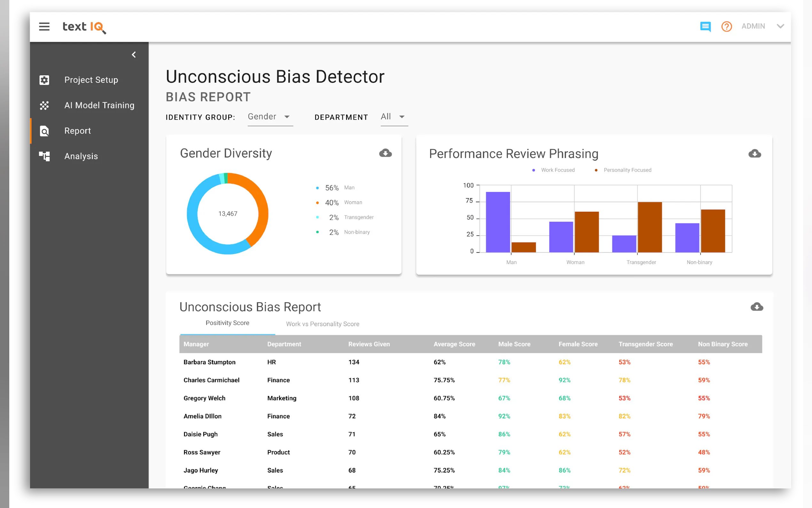The width and height of the screenshot is (812, 508).
Task: Toggle Work Focused legend item
Action: [557, 170]
